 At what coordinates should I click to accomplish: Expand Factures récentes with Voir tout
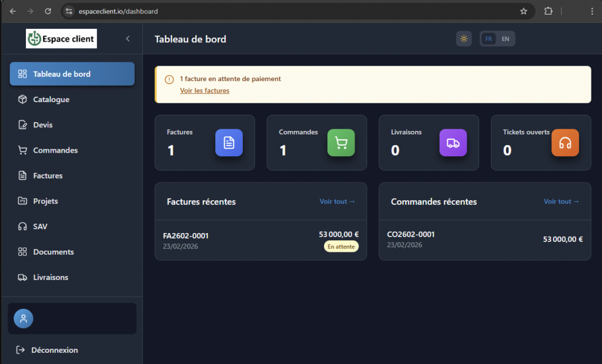tap(336, 201)
